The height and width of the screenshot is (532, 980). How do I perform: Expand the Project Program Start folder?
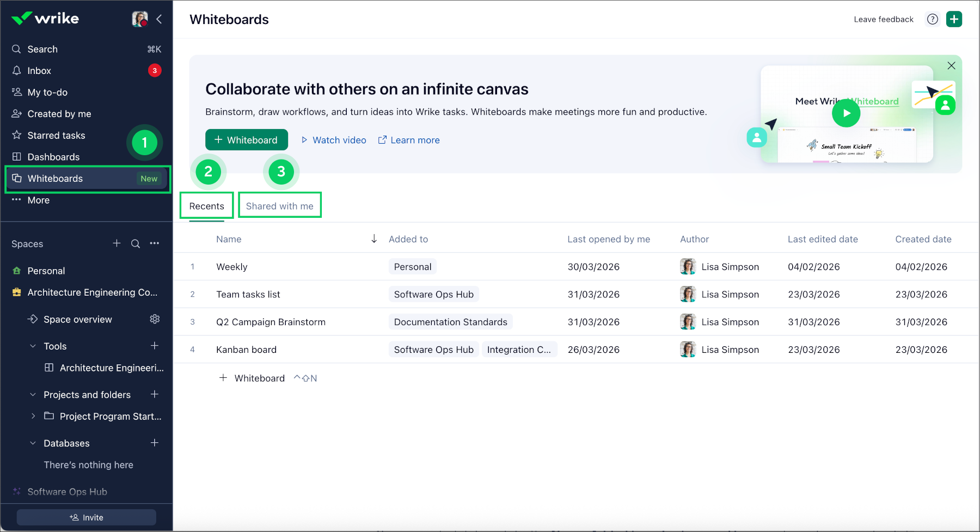(x=33, y=416)
